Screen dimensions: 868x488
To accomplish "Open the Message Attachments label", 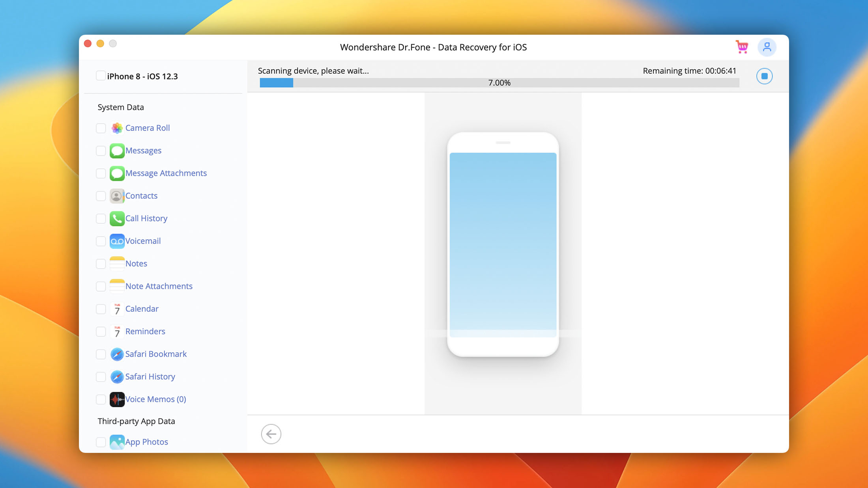I will pyautogui.click(x=166, y=173).
